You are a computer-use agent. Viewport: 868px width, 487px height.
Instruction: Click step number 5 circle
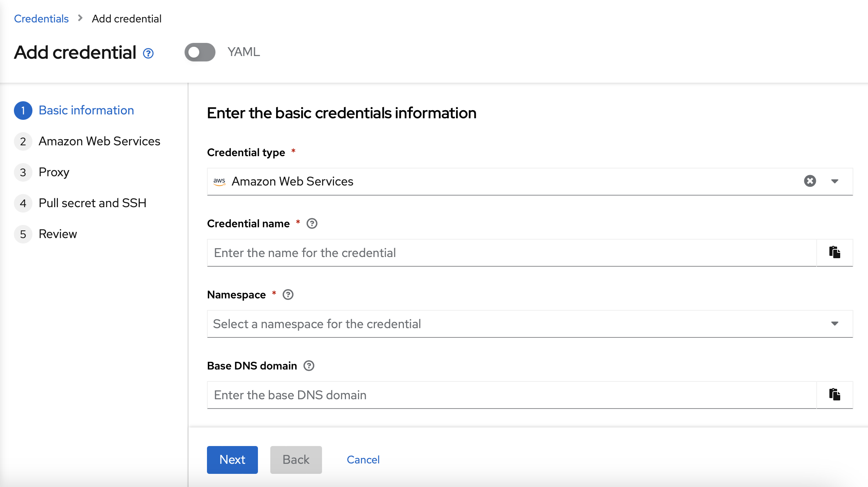pyautogui.click(x=23, y=234)
